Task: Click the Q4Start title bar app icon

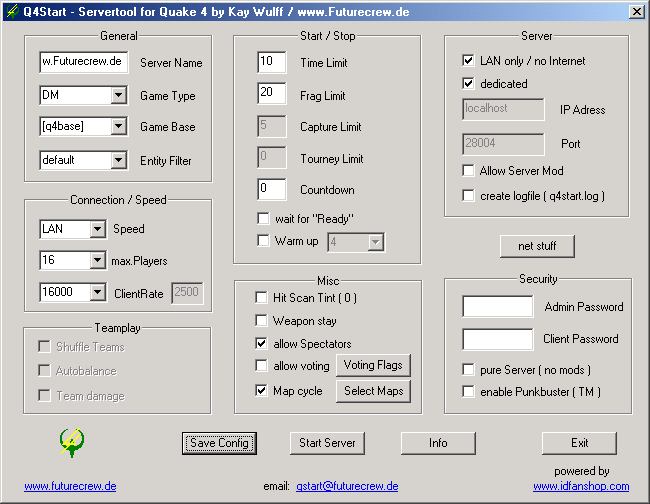Action: click(12, 11)
